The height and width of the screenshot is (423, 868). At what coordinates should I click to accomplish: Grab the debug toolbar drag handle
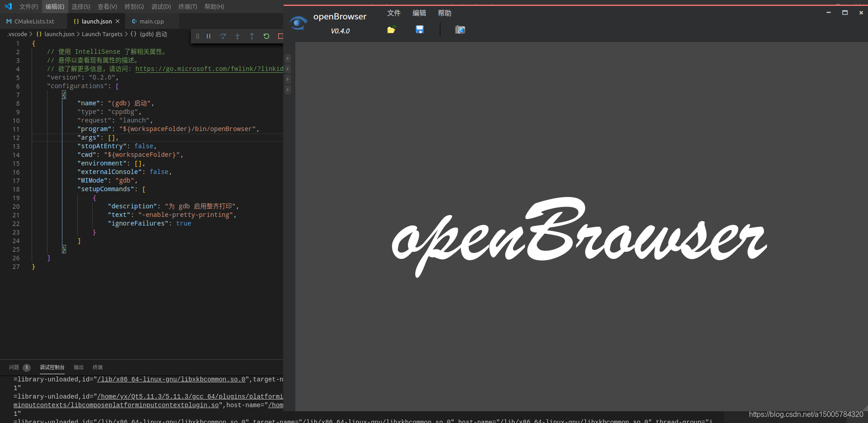(x=198, y=36)
